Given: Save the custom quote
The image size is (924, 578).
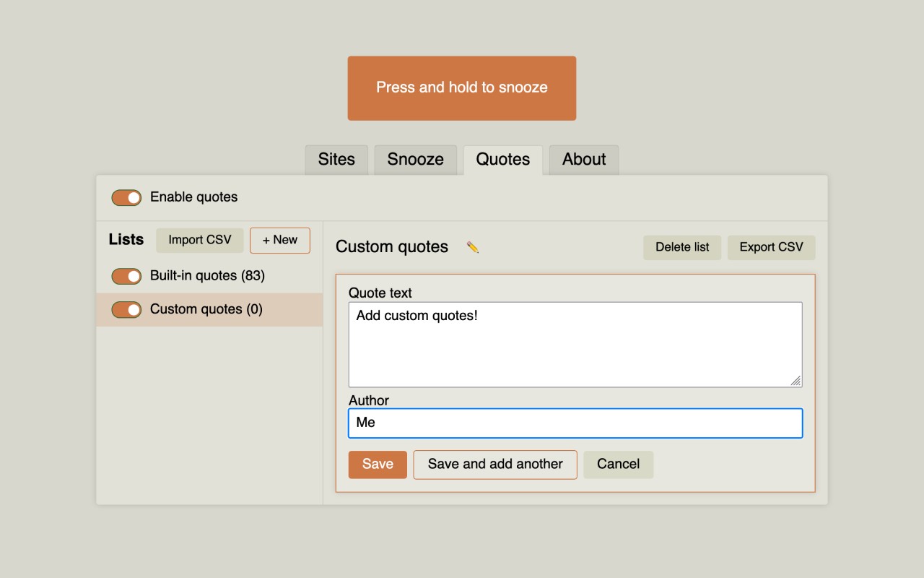Looking at the screenshot, I should pyautogui.click(x=378, y=465).
